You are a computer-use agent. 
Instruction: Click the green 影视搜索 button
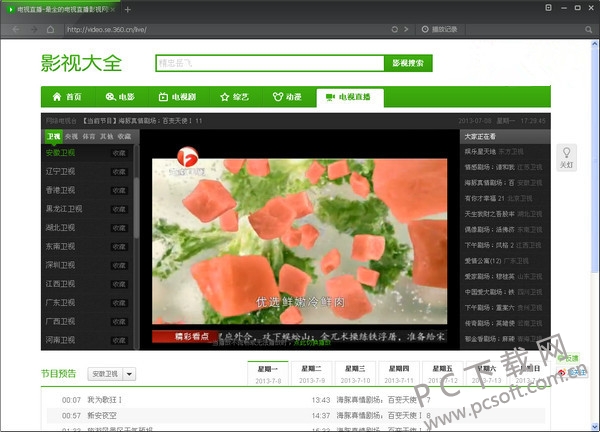tap(408, 63)
